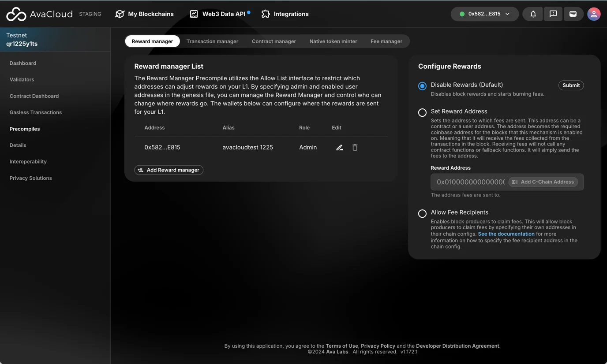Click the Admin role cell

coord(308,148)
